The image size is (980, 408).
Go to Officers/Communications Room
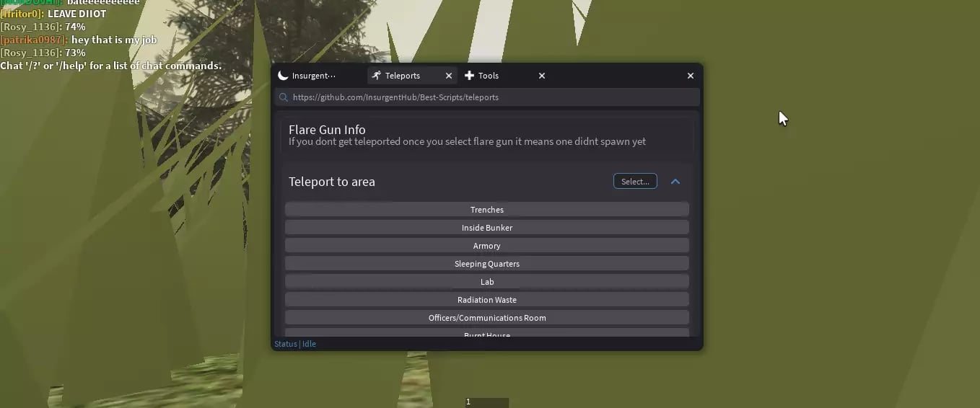[487, 318]
